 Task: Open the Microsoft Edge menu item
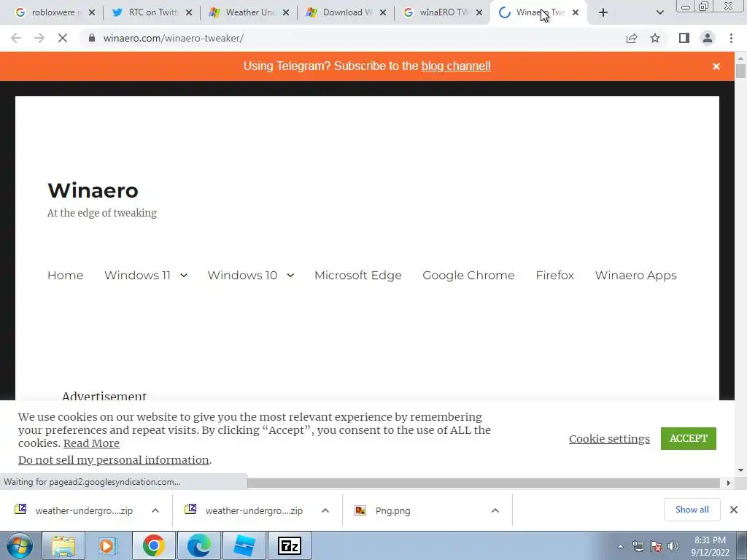pos(357,275)
